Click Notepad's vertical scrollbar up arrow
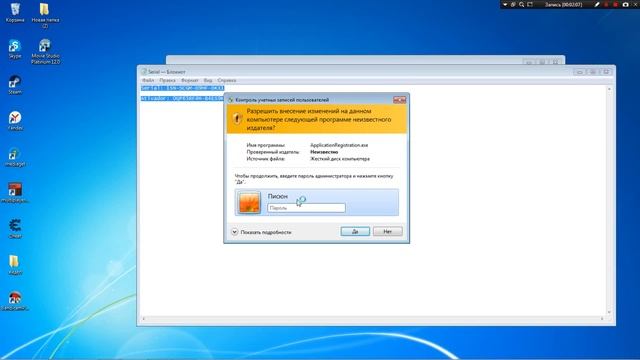Image resolution: width=640 pixels, height=360 pixels. tap(609, 89)
